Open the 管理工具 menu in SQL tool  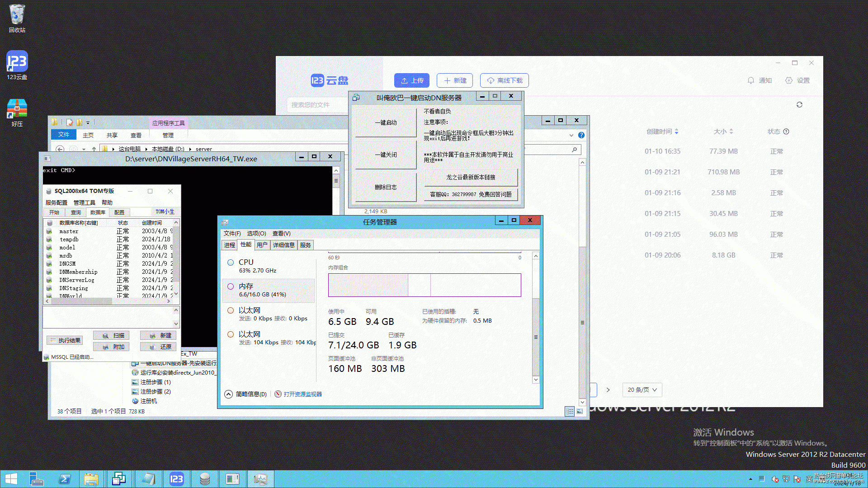click(x=85, y=202)
